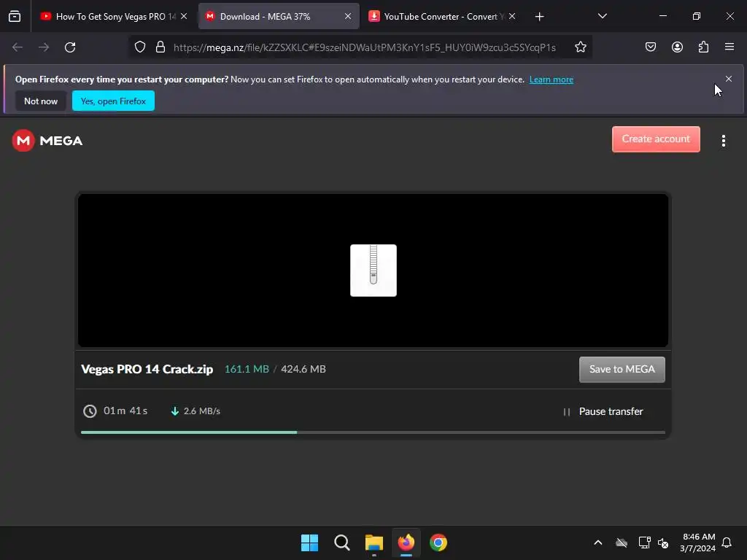Click the 424.6 MB total size text
This screenshot has width=747, height=560.
click(303, 369)
